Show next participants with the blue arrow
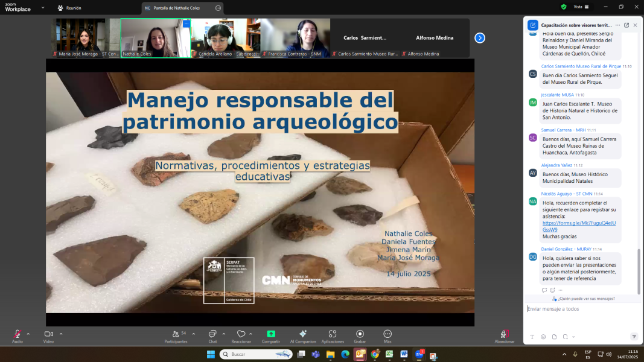 coord(480,38)
